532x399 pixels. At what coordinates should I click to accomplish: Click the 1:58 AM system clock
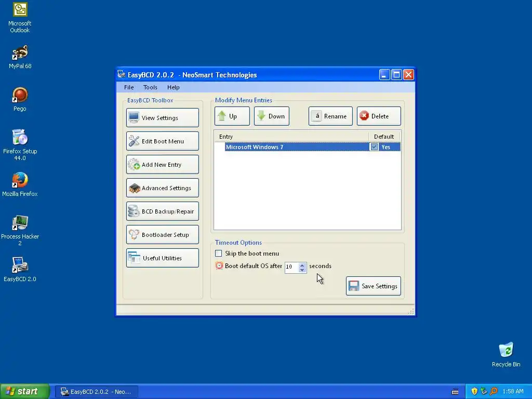click(x=513, y=392)
